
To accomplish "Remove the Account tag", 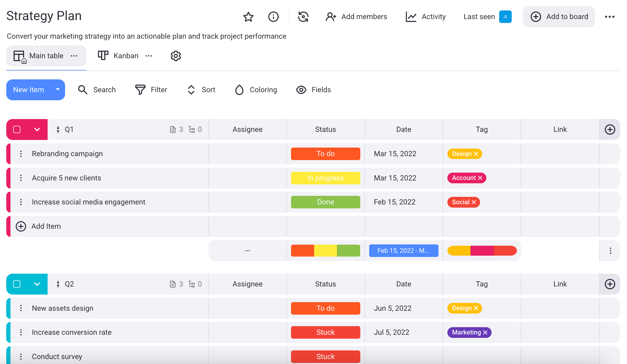I will 480,178.
